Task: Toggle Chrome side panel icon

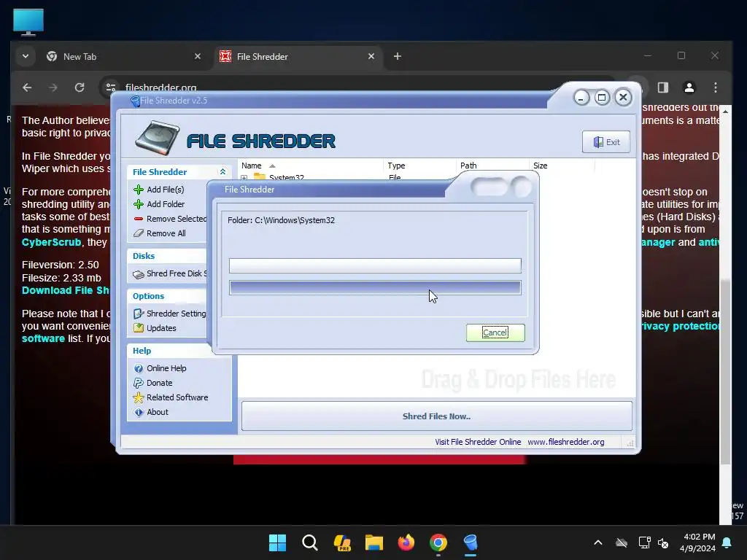Action: coord(662,87)
